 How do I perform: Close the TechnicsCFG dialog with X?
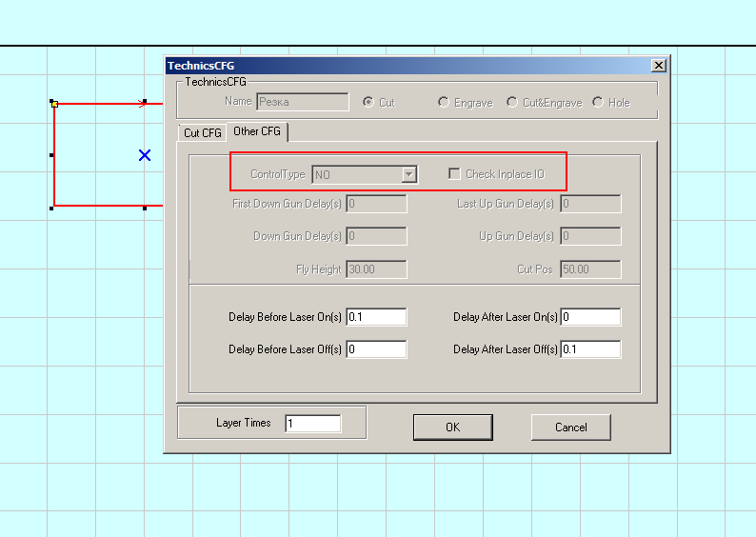point(658,66)
